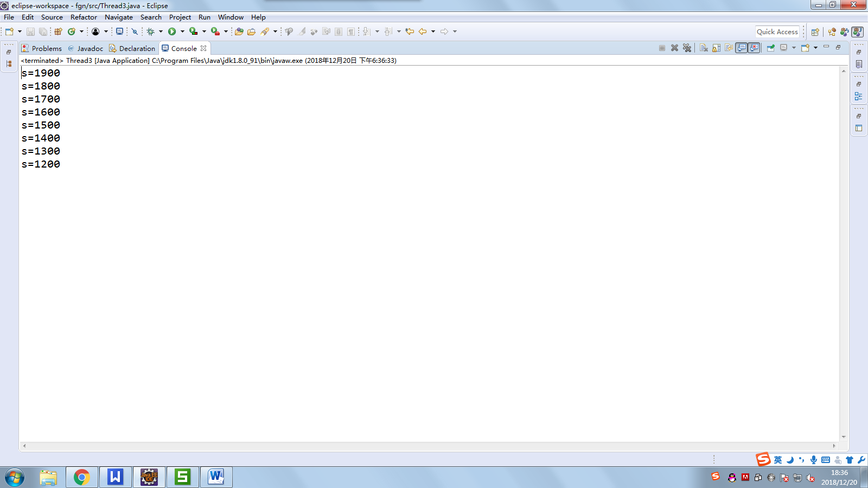Expand the Search dropdown arrow
The image size is (868, 488).
click(275, 31)
